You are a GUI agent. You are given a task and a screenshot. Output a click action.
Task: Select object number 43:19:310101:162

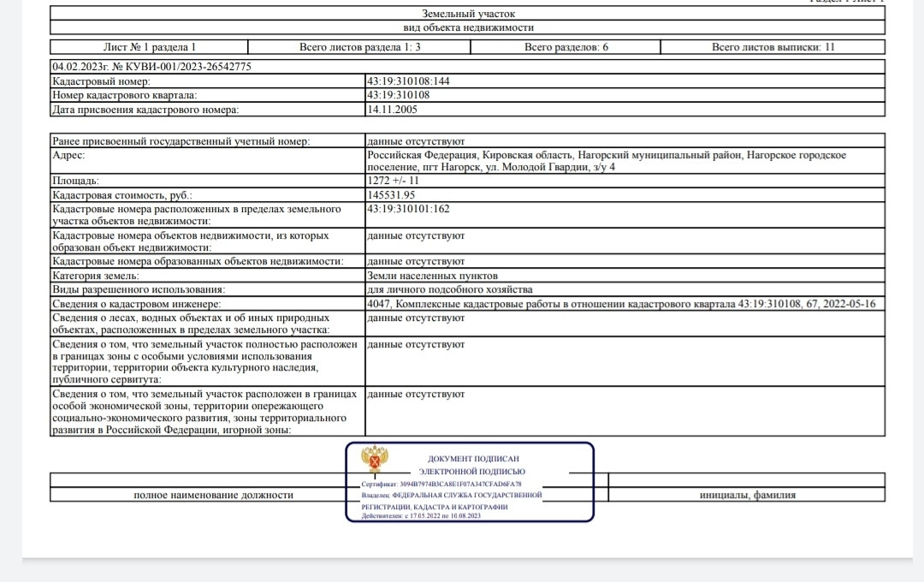point(408,209)
